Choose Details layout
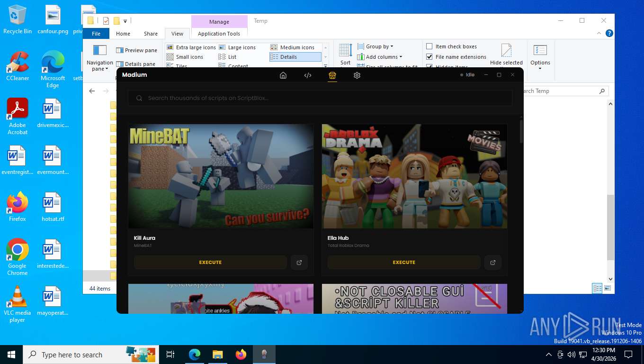This screenshot has height=364, width=644. (295, 57)
